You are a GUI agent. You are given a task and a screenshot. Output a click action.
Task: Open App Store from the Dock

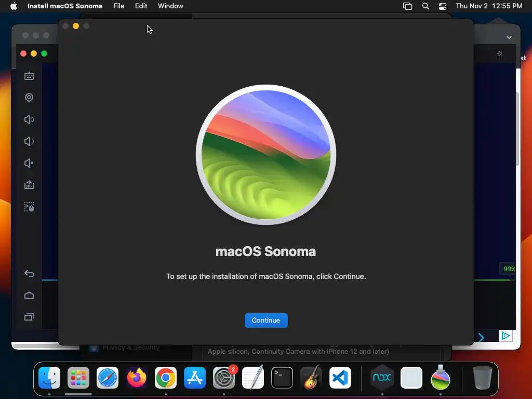[x=195, y=378]
